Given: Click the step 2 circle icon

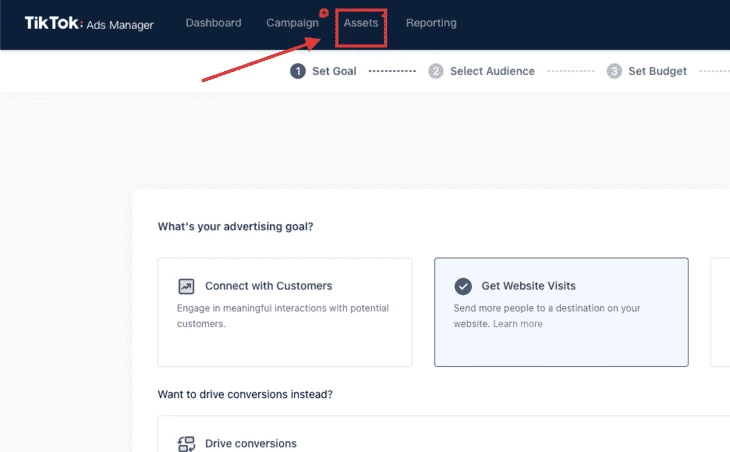Looking at the screenshot, I should (436, 71).
